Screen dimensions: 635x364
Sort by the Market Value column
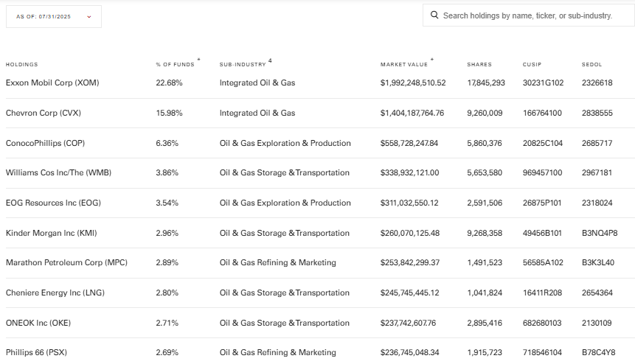click(x=403, y=65)
